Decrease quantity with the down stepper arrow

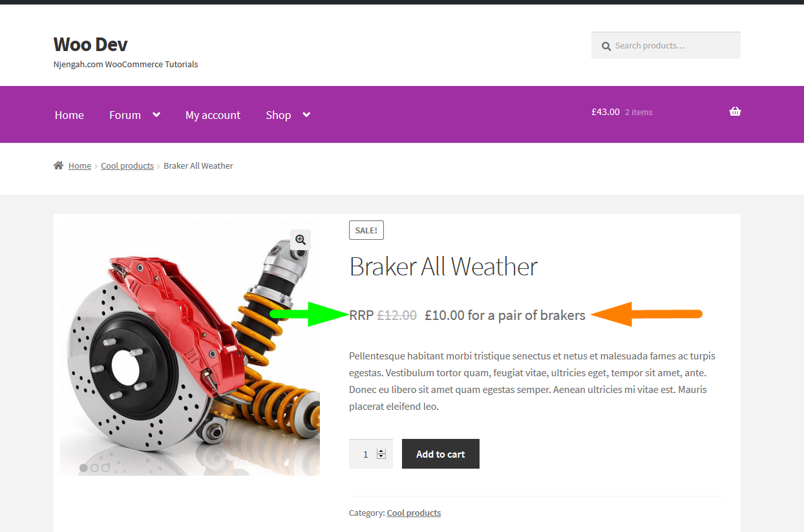[x=381, y=456]
